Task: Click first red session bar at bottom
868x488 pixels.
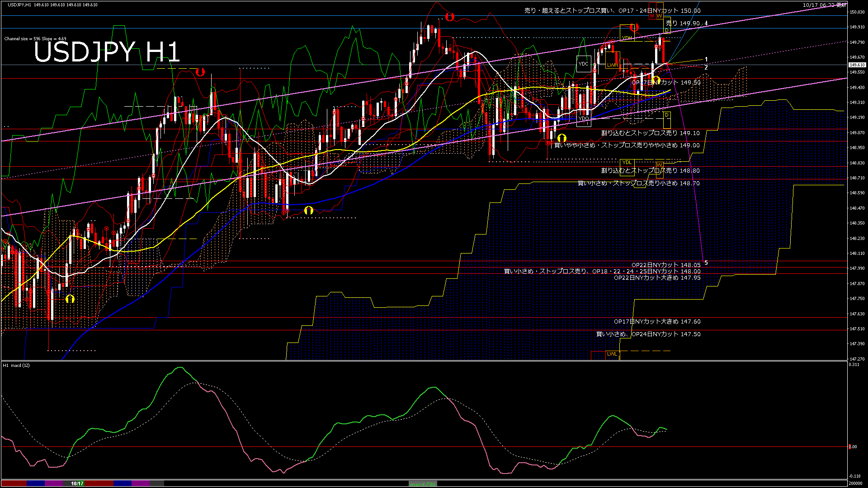Action: pos(14,483)
